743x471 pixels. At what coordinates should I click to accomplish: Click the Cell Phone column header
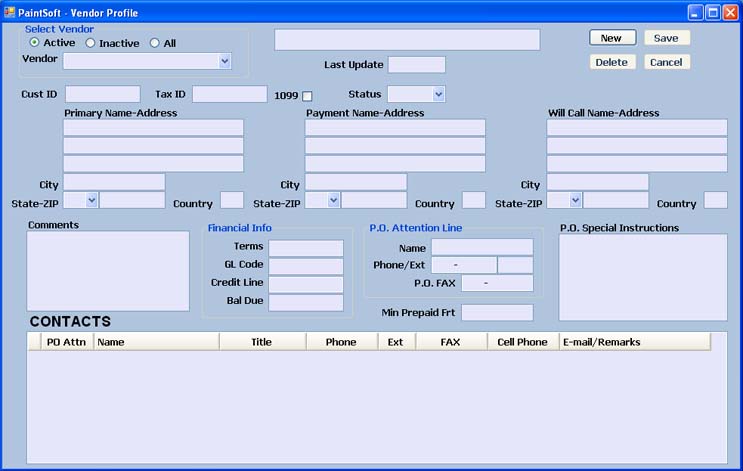point(523,342)
